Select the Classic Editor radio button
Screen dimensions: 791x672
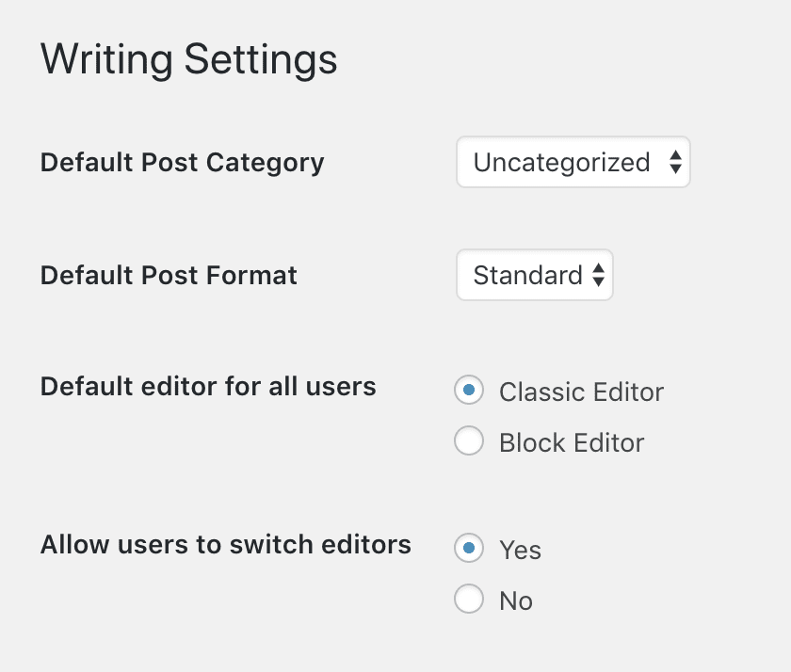[x=469, y=391]
